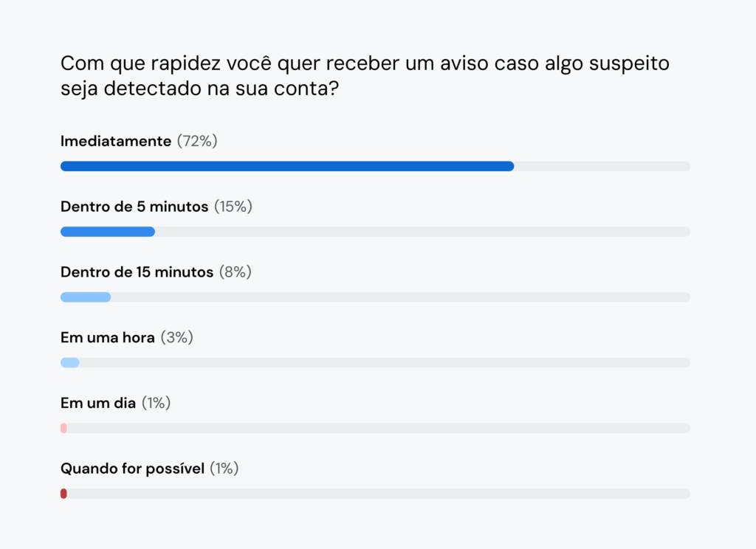Click the blue filled 5 minutos bar
Screen dimensions: 756x549
click(108, 232)
